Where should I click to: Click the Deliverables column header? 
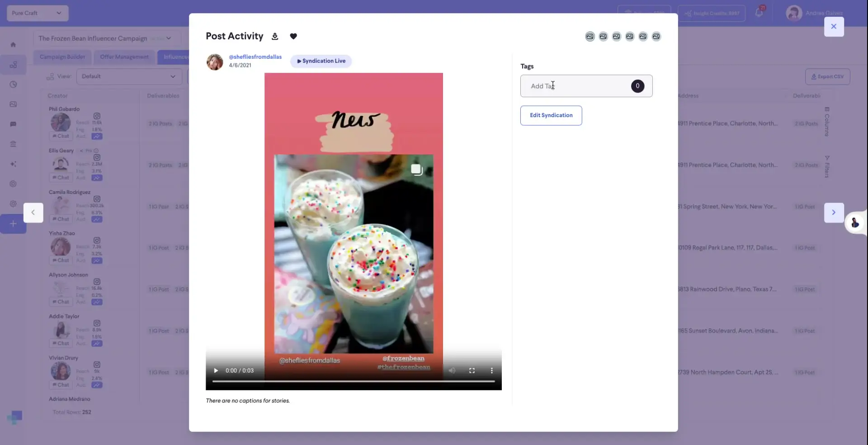(x=163, y=96)
